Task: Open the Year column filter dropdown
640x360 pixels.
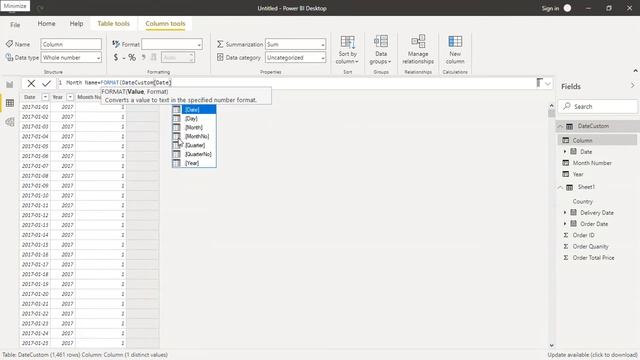Action: tap(70, 97)
